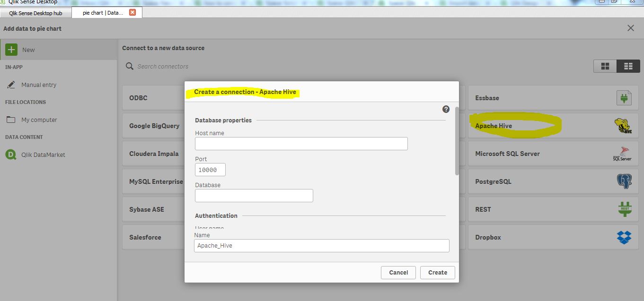Select the ODBC connector tile
Screen dimensions: 644x301
coord(153,98)
